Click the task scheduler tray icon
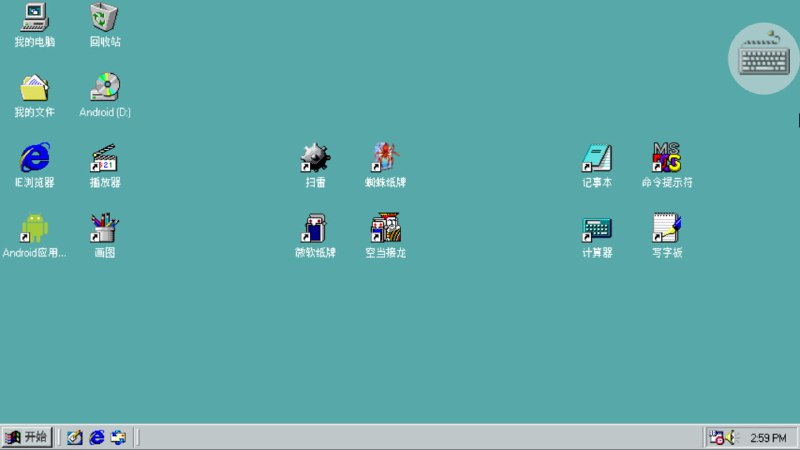Viewport: 800px width, 450px height. pos(716,438)
